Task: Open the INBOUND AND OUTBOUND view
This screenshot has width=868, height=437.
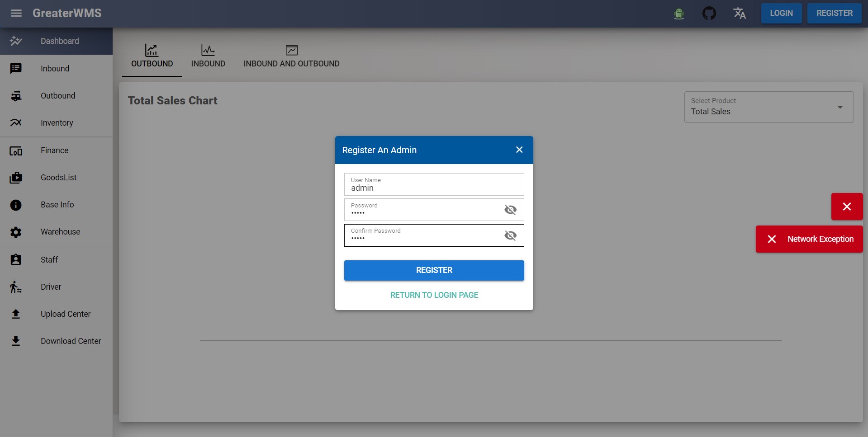Action: point(291,56)
